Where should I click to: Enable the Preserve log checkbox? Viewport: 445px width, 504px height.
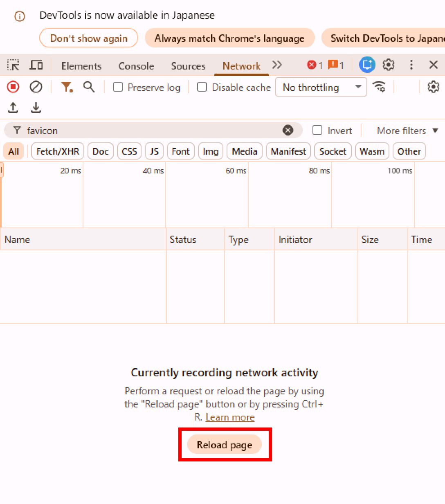[118, 87]
